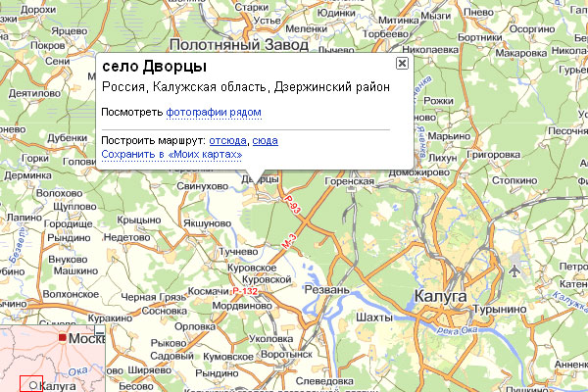Click the Внуково label
The width and height of the screenshot is (588, 392).
(x=68, y=259)
